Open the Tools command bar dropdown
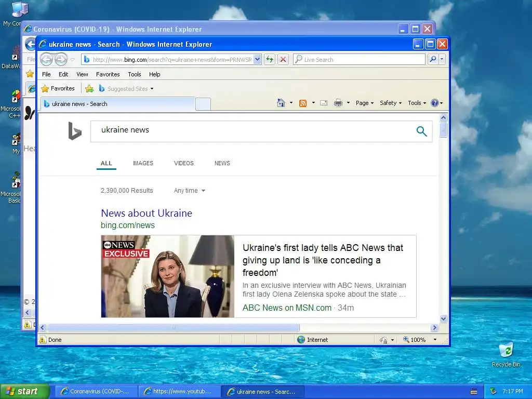 pos(417,103)
